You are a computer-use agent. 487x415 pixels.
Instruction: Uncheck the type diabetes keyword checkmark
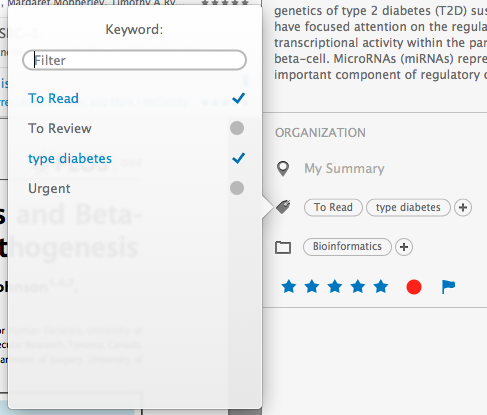[238, 158]
